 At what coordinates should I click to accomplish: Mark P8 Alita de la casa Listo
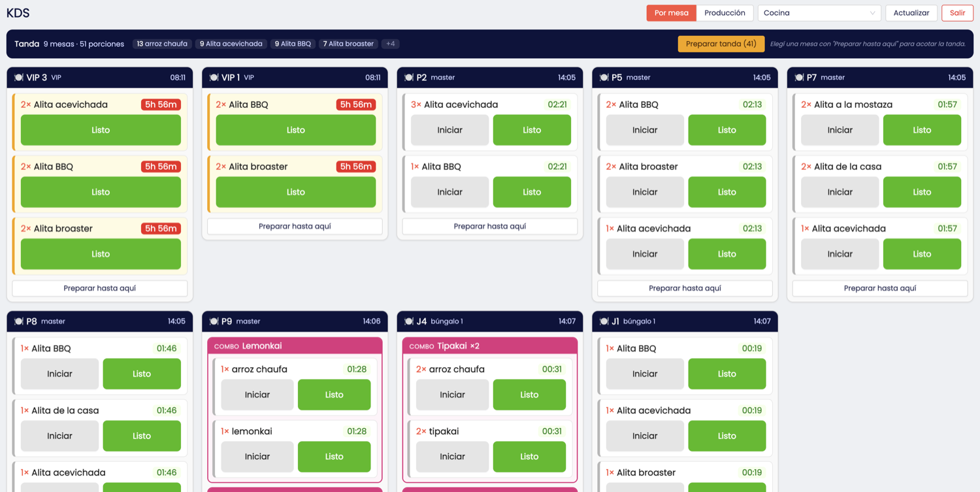142,436
